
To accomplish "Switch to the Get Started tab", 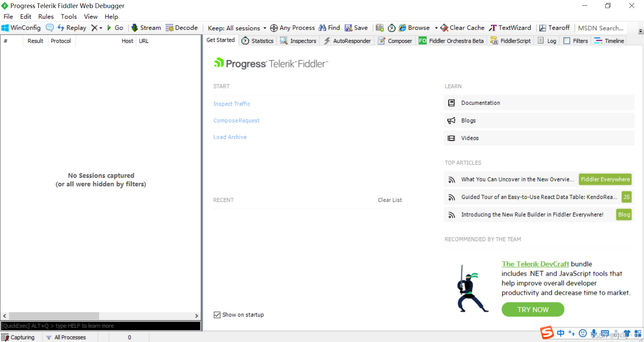I will coord(221,40).
